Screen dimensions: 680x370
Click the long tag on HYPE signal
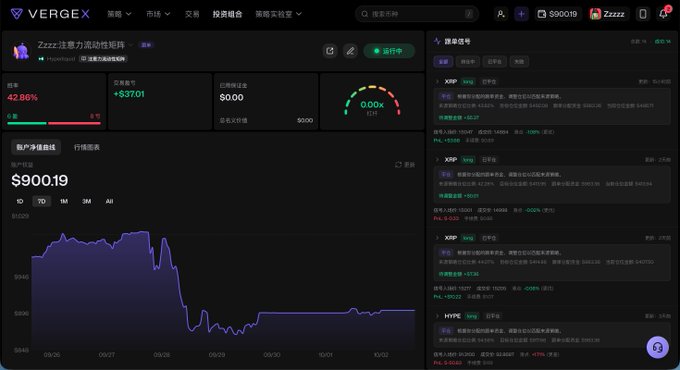coord(471,316)
